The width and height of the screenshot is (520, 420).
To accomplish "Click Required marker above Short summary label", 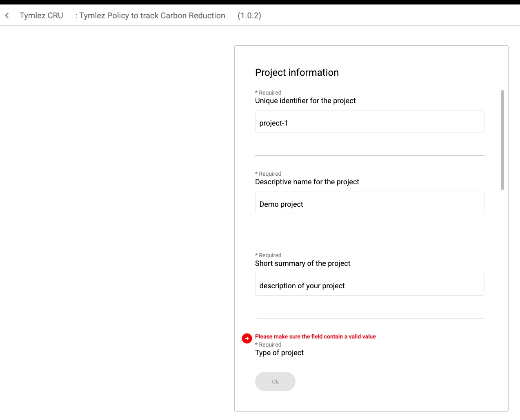I will (268, 255).
